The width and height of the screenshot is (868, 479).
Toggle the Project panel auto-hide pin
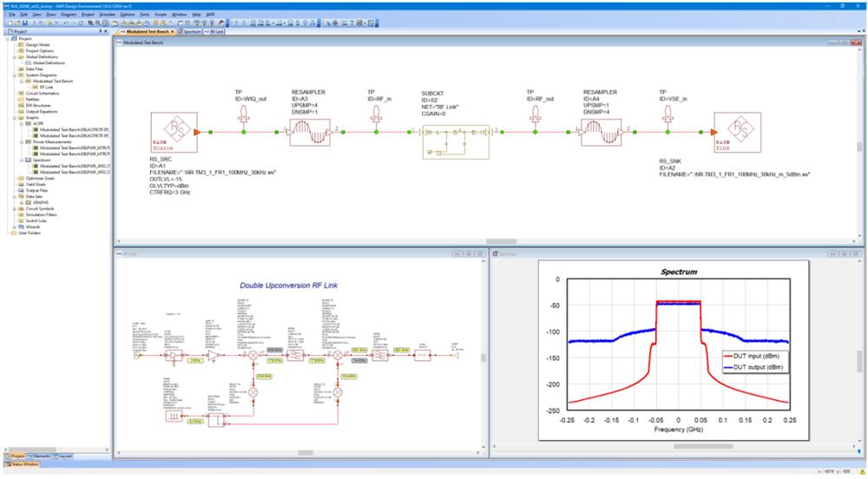[x=100, y=31]
